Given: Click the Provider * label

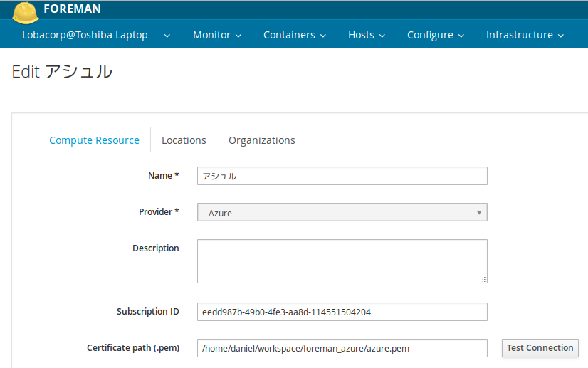Looking at the screenshot, I should (159, 212).
